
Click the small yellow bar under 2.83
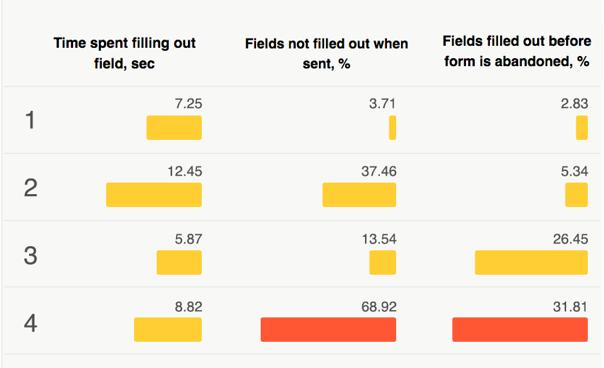click(582, 128)
